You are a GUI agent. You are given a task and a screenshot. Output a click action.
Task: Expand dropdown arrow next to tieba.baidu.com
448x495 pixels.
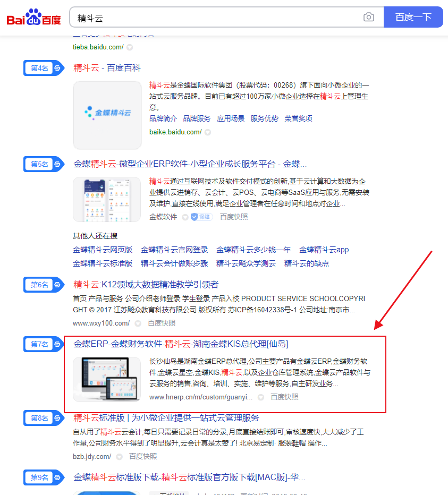(x=130, y=47)
